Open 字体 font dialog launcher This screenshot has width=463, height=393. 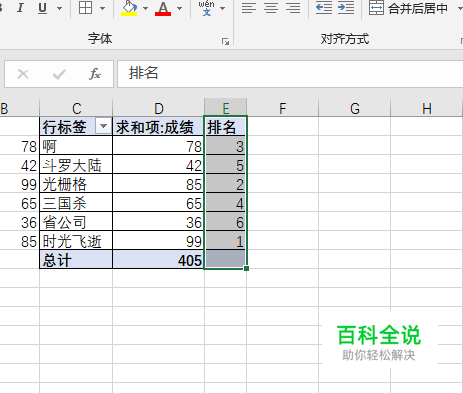coord(225,42)
